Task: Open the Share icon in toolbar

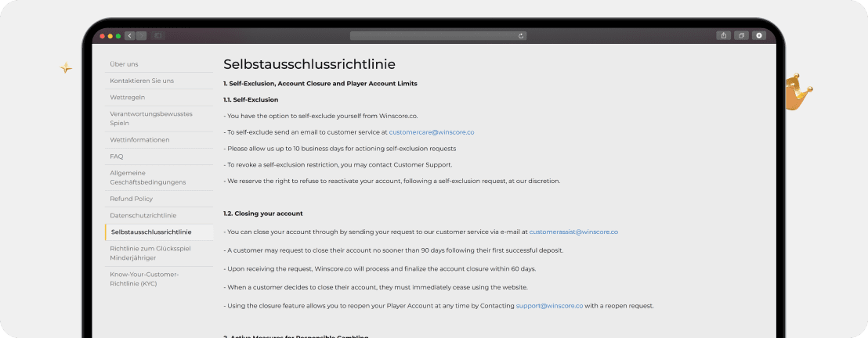Action: tap(722, 36)
